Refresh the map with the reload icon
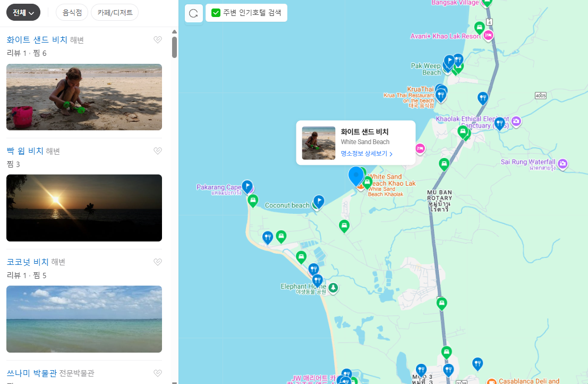 coord(193,13)
